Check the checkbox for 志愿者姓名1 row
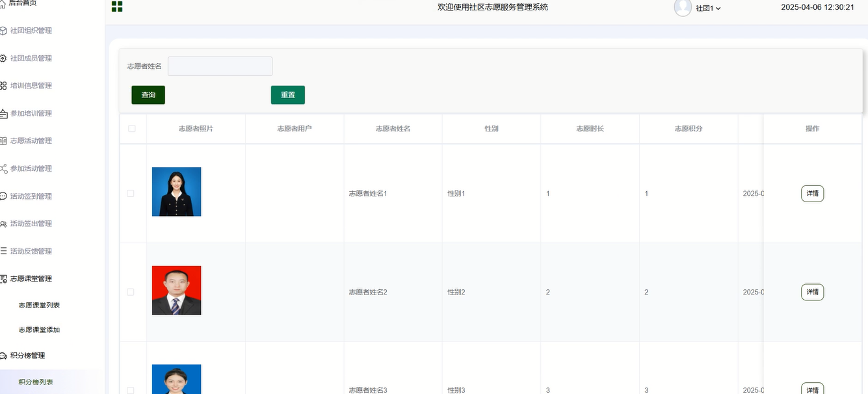 tap(131, 194)
